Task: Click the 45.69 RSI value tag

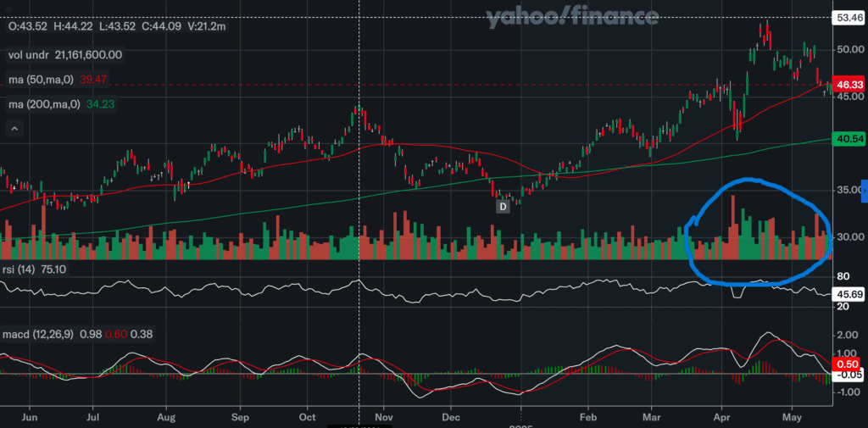Action: tap(849, 294)
